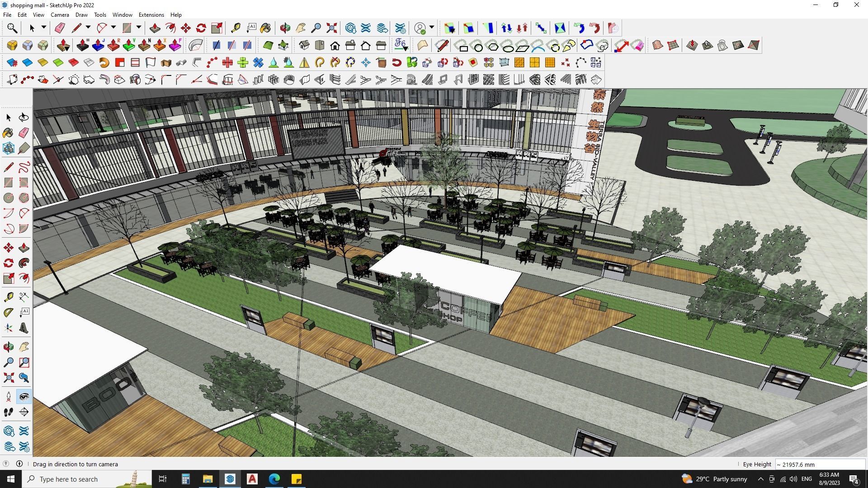The image size is (868, 488).
Task: Expand the Select tool dropdown arrow
Action: coord(44,28)
